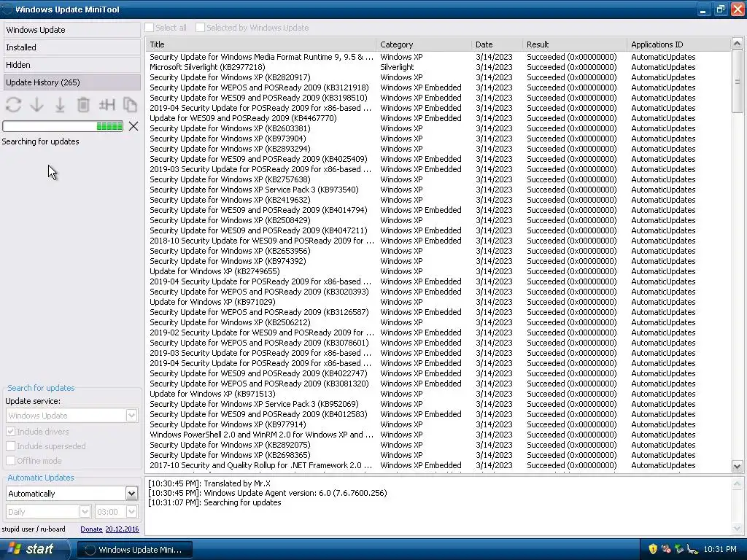Select Security Update for Windows XP (KB2820917)
This screenshot has width=747, height=560.
point(438,77)
